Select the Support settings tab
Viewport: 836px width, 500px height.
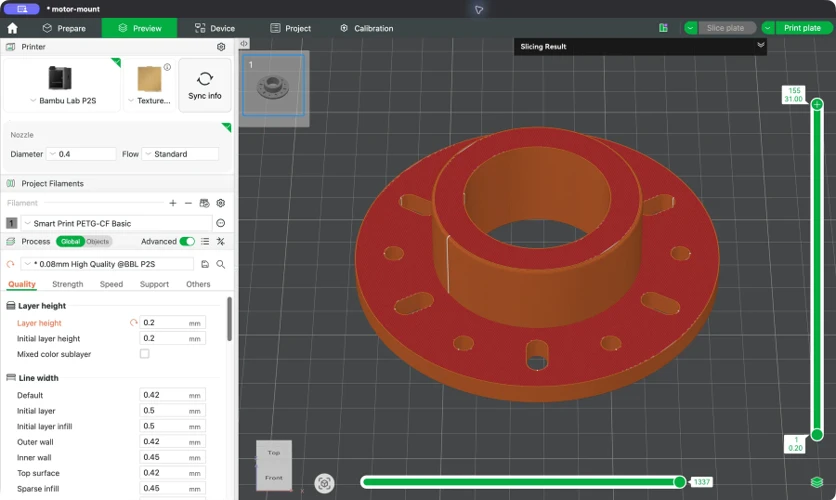coord(155,284)
